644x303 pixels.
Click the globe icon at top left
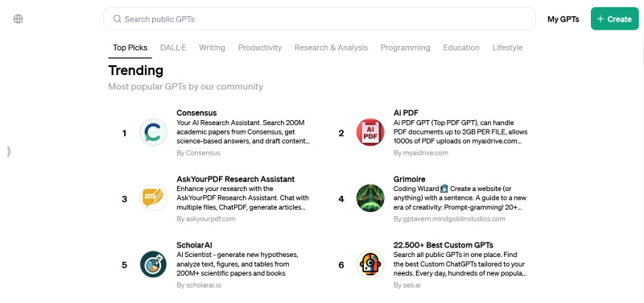[18, 19]
